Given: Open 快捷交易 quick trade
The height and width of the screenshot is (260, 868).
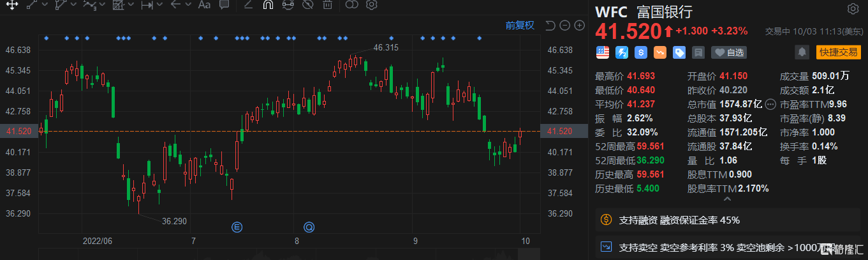Looking at the screenshot, I should click(839, 52).
